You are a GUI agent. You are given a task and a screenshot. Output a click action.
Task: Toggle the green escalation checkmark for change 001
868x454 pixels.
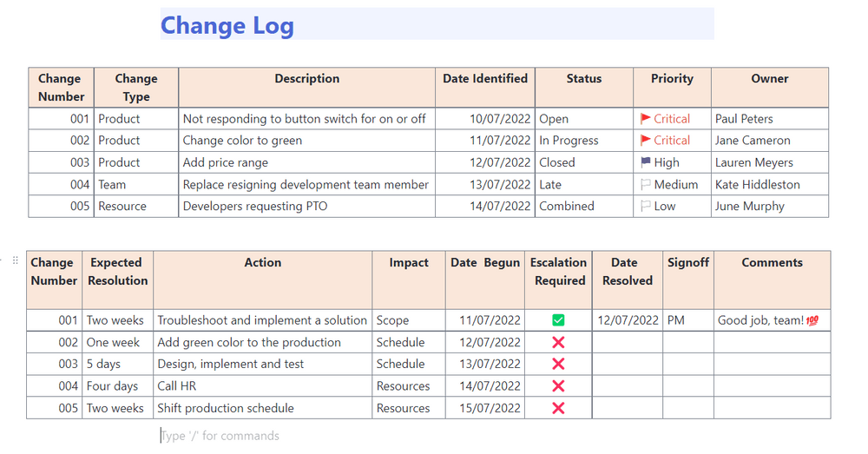pyautogui.click(x=558, y=320)
